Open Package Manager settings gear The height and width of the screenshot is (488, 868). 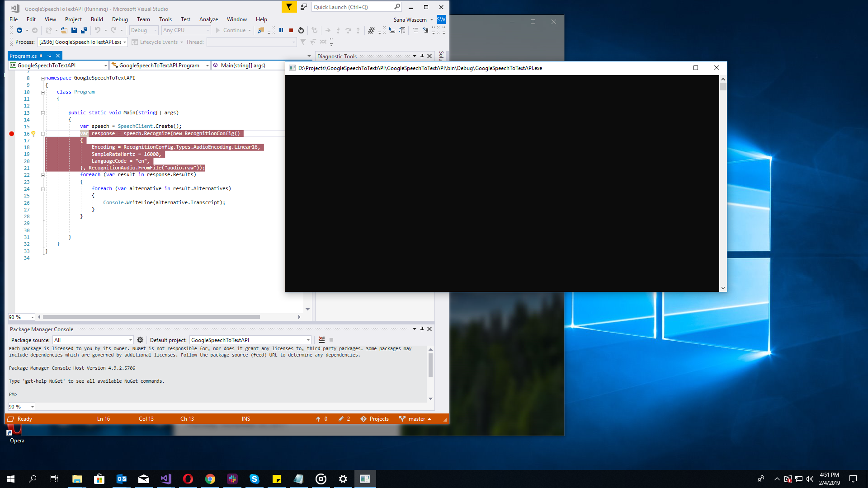(140, 340)
